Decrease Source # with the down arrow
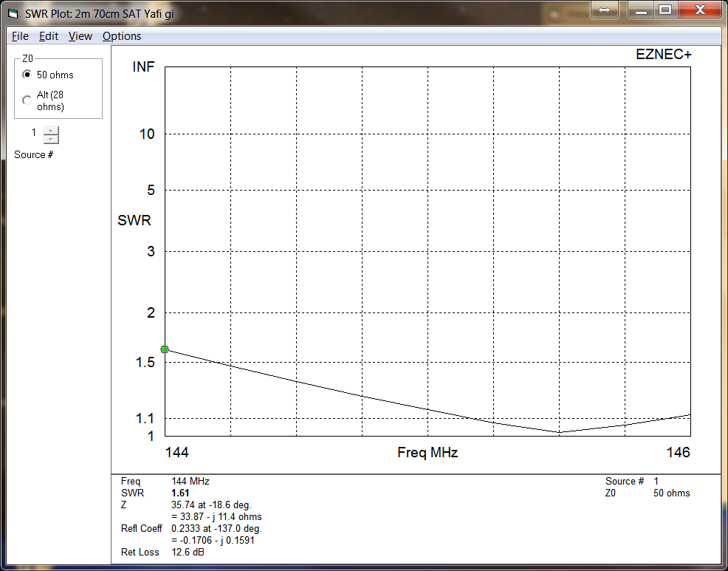728x571 pixels. tap(50, 139)
